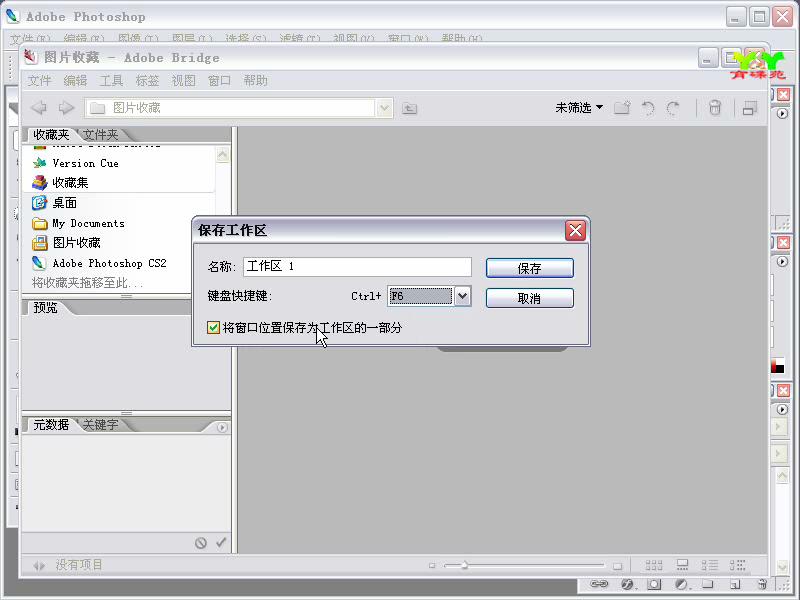The height and width of the screenshot is (600, 800).
Task: Rotate 90° clockwise in Bridge toolbar
Action: (673, 108)
